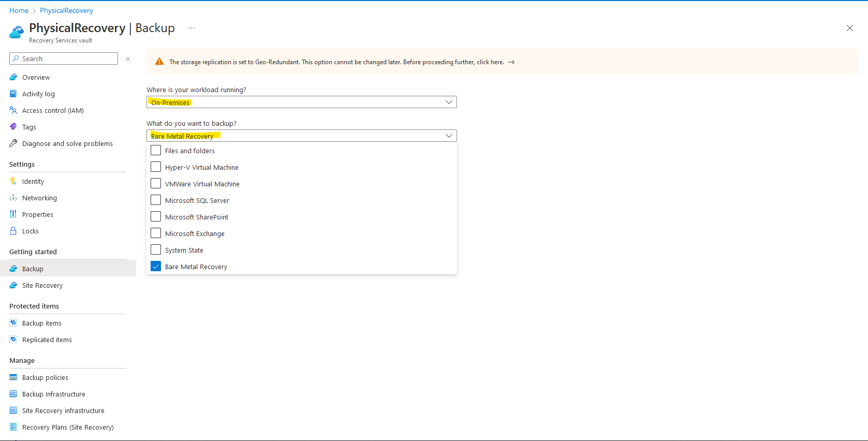The image size is (868, 441).
Task: Click the Backup cloud icon under Getting started
Action: [x=13, y=269]
